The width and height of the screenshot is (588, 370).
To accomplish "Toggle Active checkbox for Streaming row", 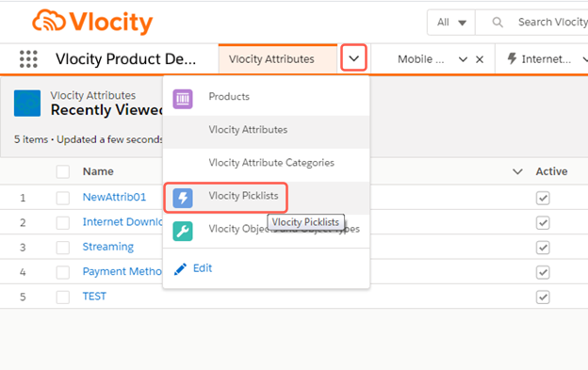I will pos(543,248).
